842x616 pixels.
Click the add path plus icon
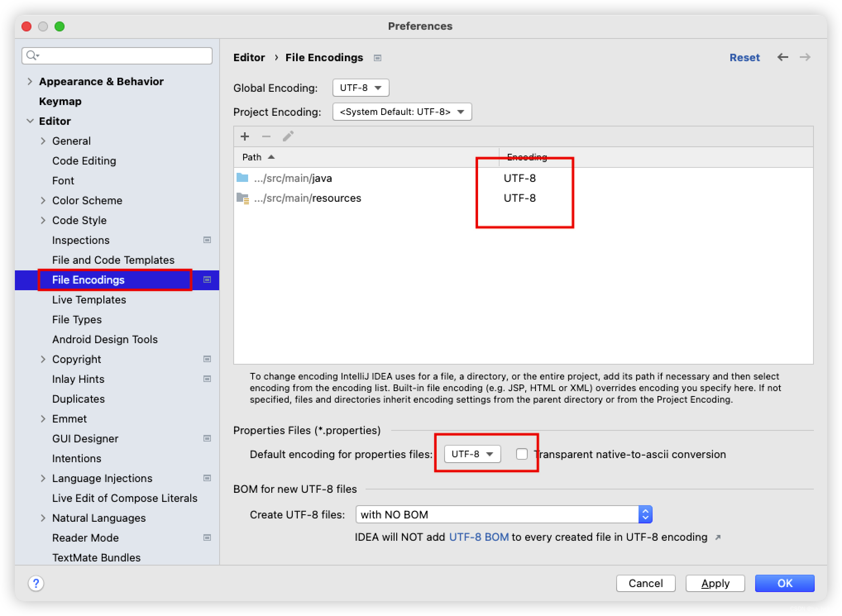[245, 136]
